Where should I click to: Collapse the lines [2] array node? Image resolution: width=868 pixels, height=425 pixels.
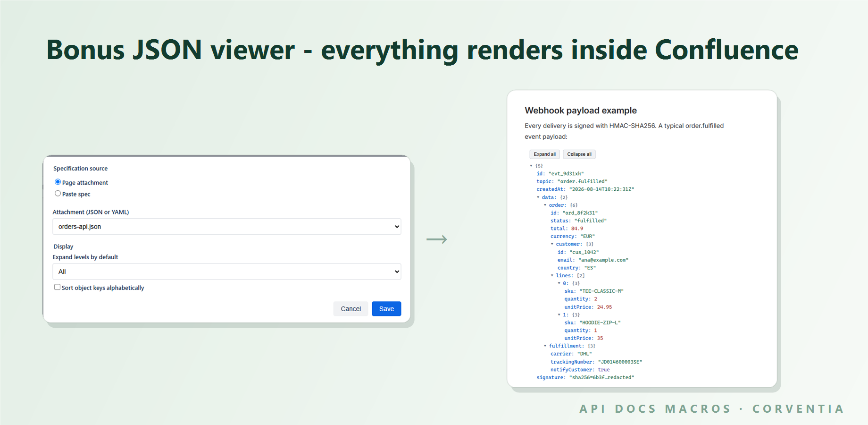coord(552,275)
